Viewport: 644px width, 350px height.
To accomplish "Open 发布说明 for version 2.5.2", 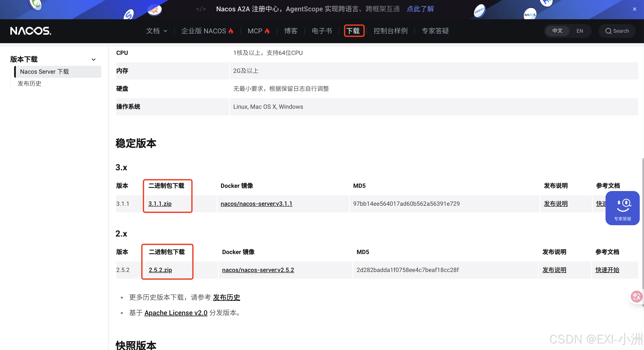I will [x=554, y=270].
